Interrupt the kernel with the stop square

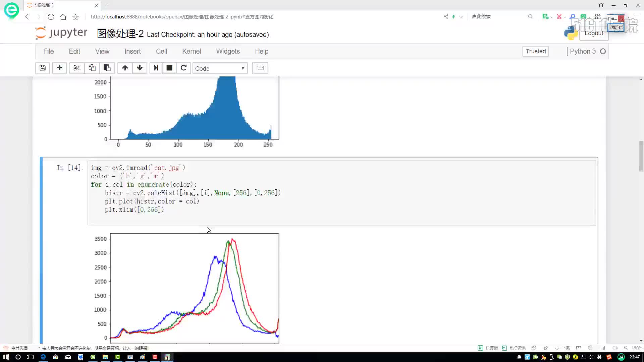click(x=169, y=68)
